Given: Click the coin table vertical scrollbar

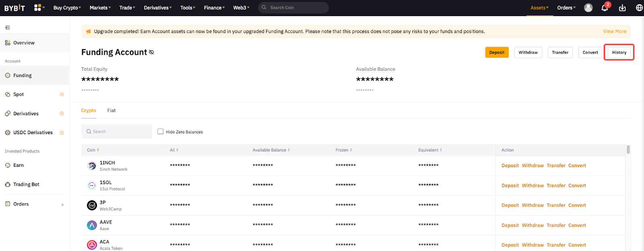Looking at the screenshot, I should coord(628,150).
